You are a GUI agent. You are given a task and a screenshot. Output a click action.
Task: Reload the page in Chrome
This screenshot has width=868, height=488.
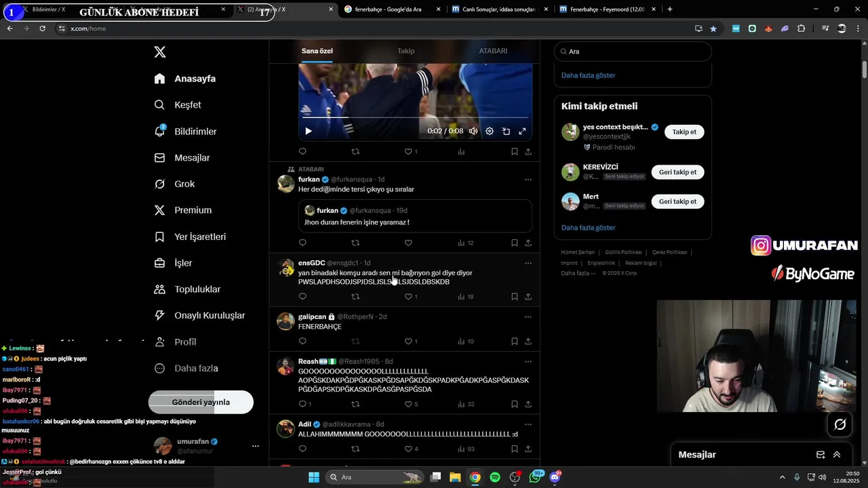(x=43, y=28)
